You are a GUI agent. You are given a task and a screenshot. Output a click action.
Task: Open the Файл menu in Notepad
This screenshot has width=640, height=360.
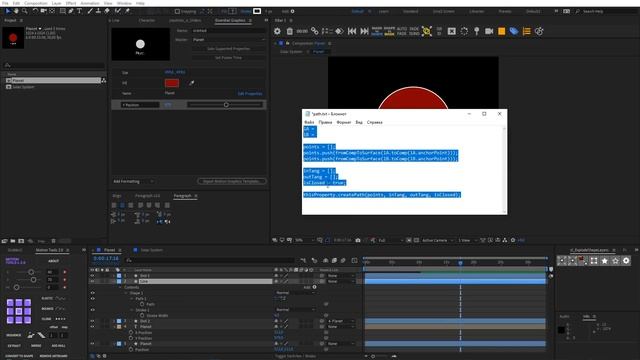[309, 122]
